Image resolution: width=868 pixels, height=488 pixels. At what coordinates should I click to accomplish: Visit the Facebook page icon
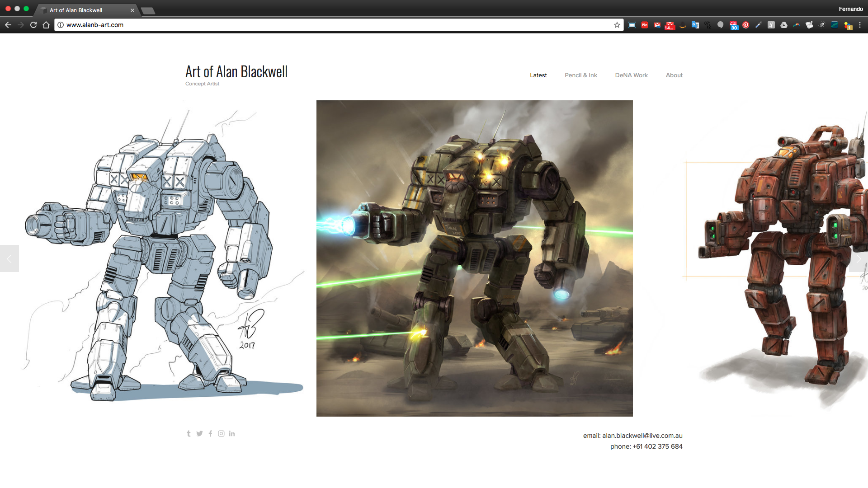[210, 434]
